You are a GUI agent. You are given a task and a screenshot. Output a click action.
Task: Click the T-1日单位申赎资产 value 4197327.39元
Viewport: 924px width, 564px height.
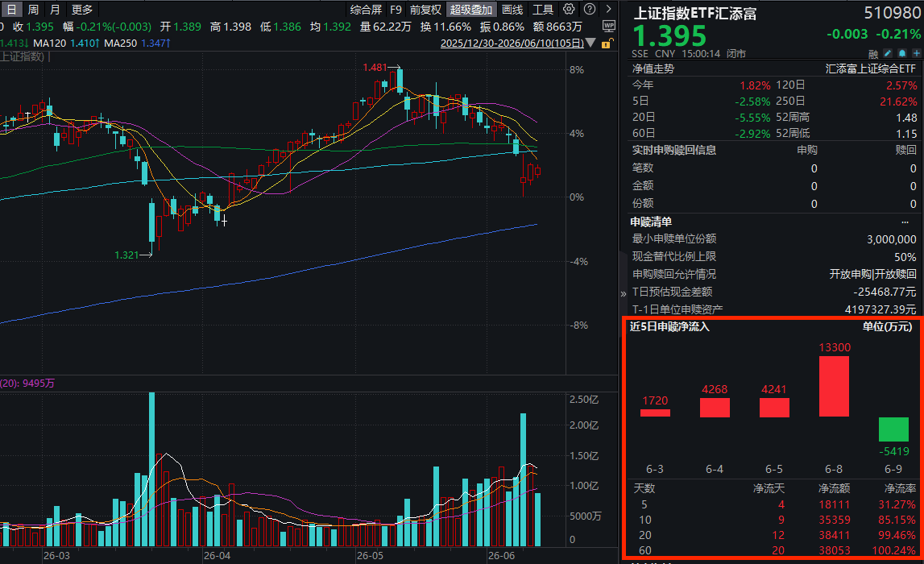tap(880, 309)
